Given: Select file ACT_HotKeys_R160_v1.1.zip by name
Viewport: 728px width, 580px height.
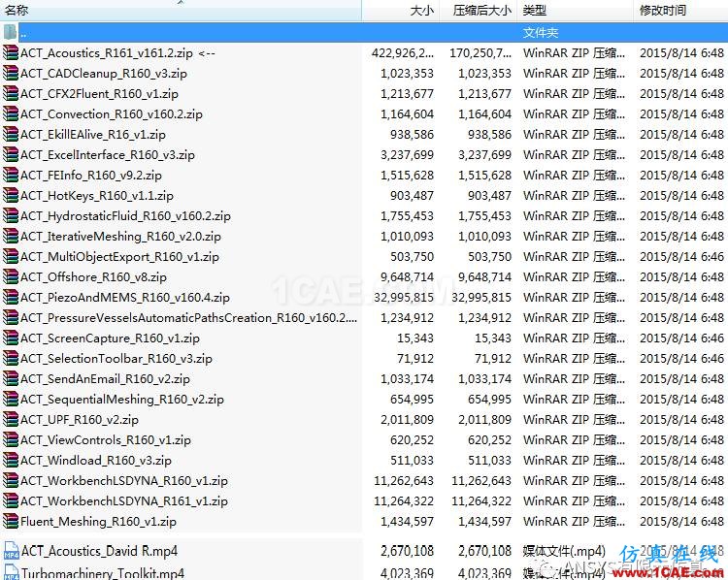Looking at the screenshot, I should point(96,196).
